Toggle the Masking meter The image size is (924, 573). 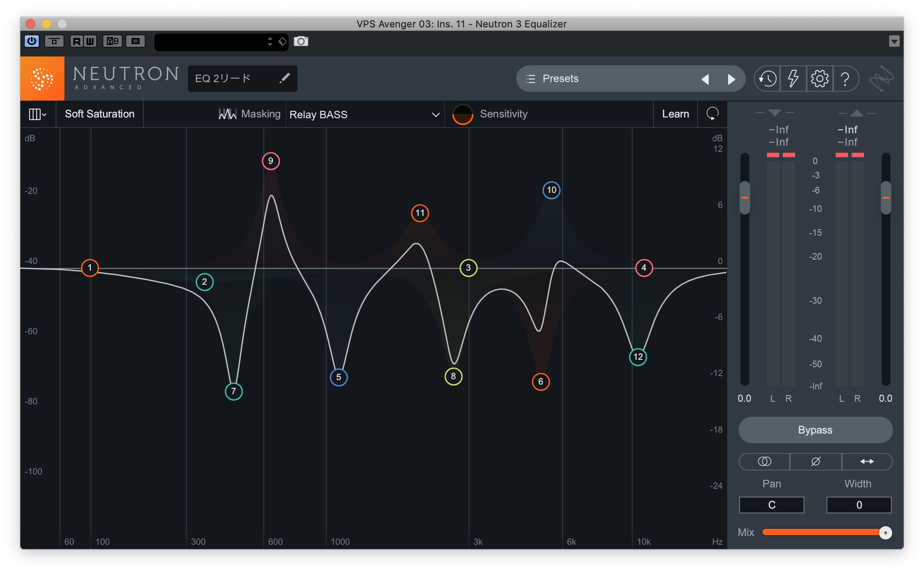pos(249,114)
